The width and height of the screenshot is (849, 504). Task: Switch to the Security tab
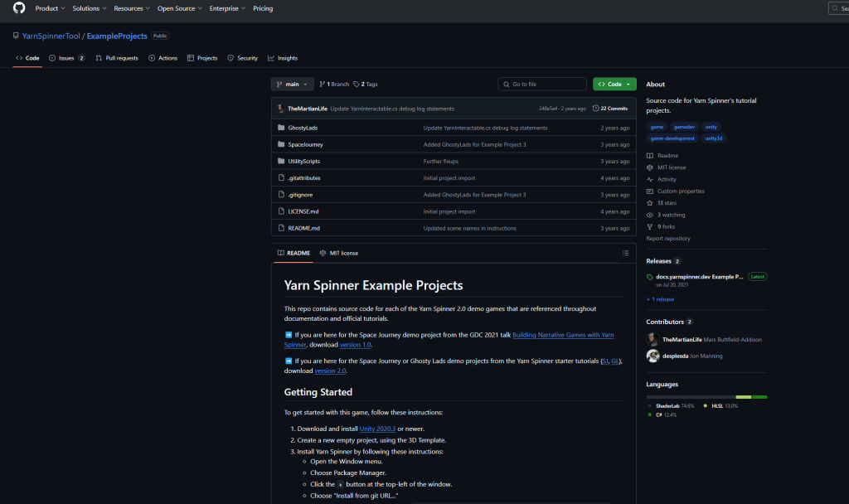(243, 58)
